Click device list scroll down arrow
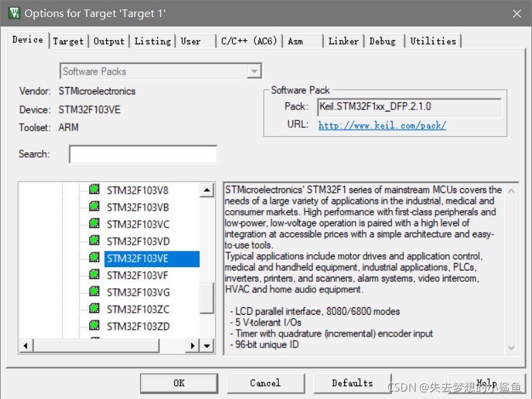The image size is (532, 399). (207, 346)
